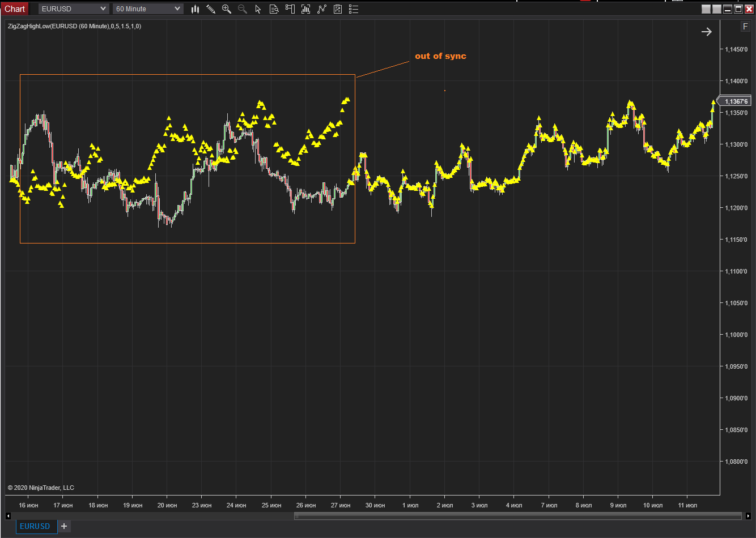Open the Strategies window

pyautogui.click(x=322, y=9)
